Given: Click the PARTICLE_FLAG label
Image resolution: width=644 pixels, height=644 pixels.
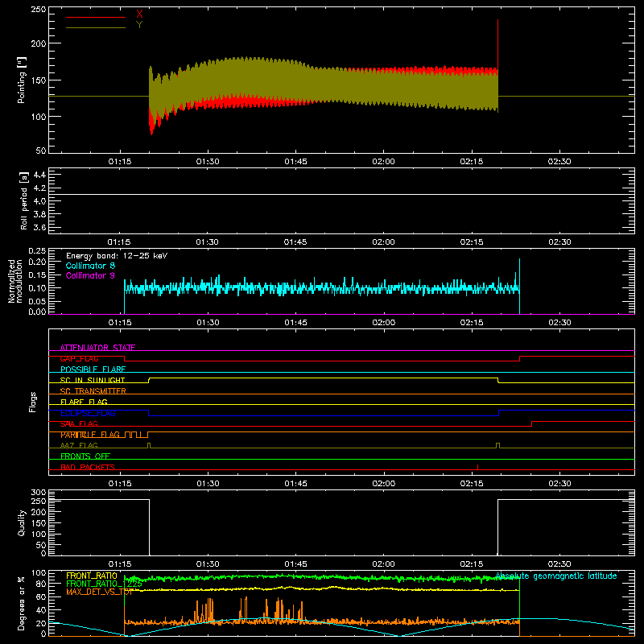Looking at the screenshot, I should [90, 435].
